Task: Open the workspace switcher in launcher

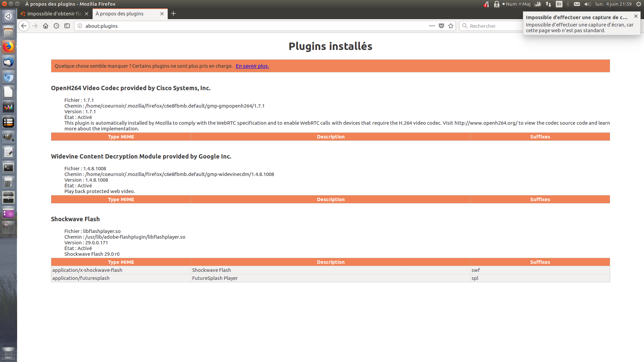Action: [8, 228]
